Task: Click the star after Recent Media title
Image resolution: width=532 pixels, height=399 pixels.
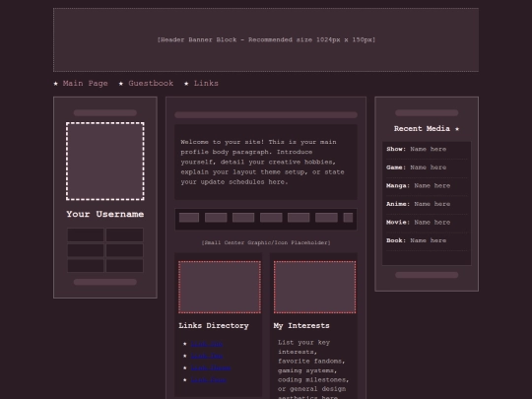Action: 457,129
